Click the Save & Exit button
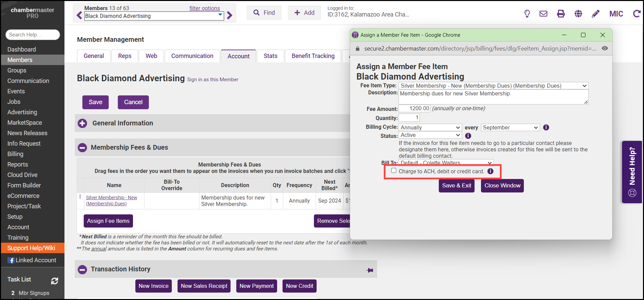644x300 pixels. 456,186
